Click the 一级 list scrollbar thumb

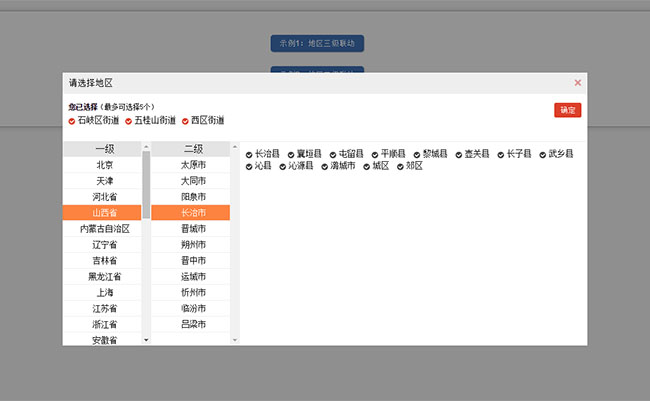pos(147,185)
